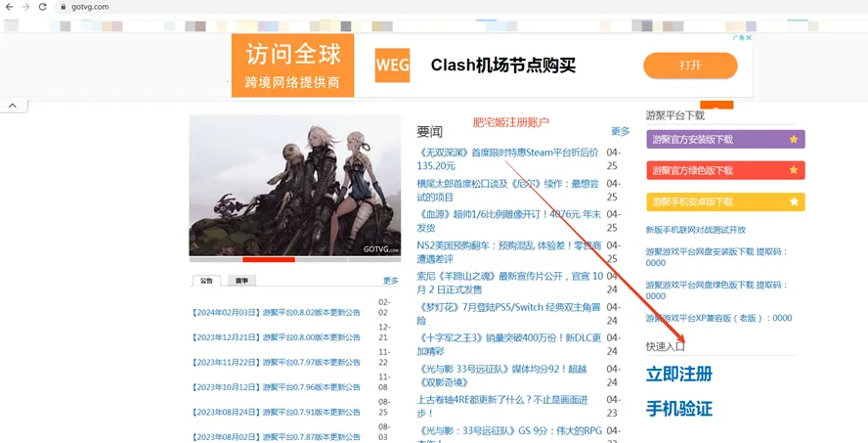The width and height of the screenshot is (868, 443).
Task: Open the 上古卷轴4RE update news
Action: pos(502,406)
